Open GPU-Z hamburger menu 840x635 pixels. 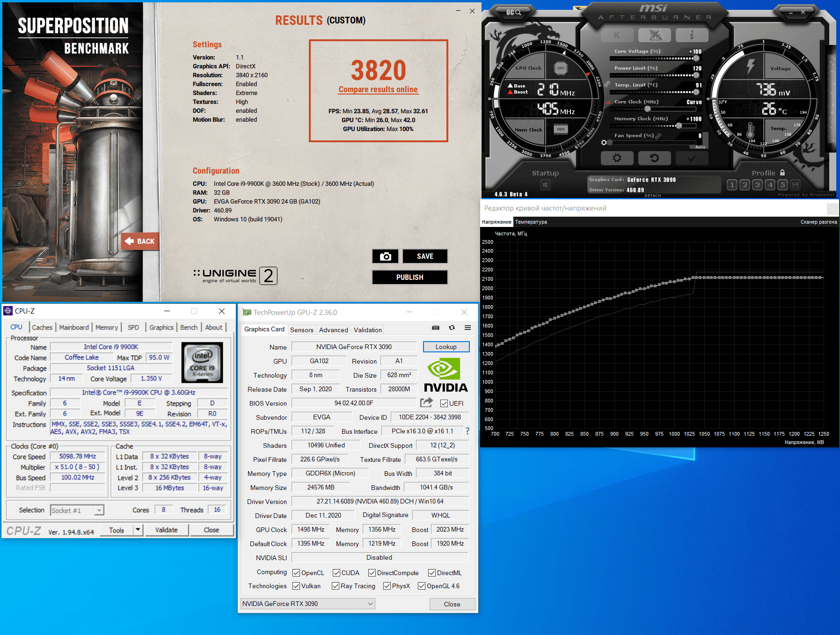coord(467,328)
